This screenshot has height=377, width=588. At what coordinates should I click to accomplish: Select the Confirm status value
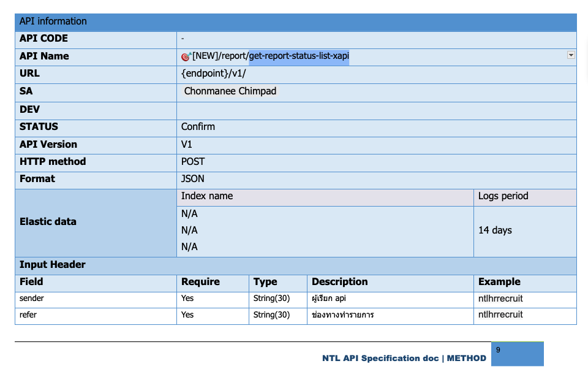[x=198, y=127]
